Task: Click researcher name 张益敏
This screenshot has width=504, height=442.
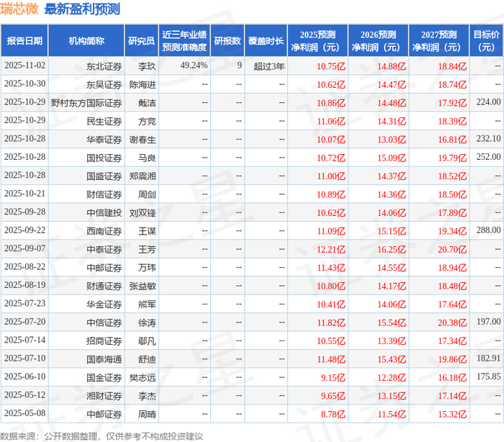Action: point(143,287)
